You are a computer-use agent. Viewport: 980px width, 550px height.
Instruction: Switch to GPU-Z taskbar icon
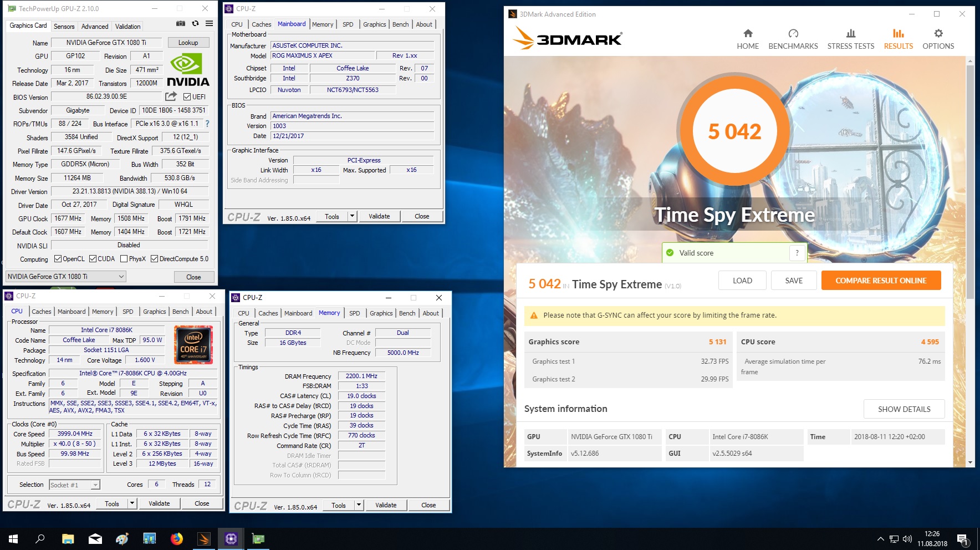point(258,538)
